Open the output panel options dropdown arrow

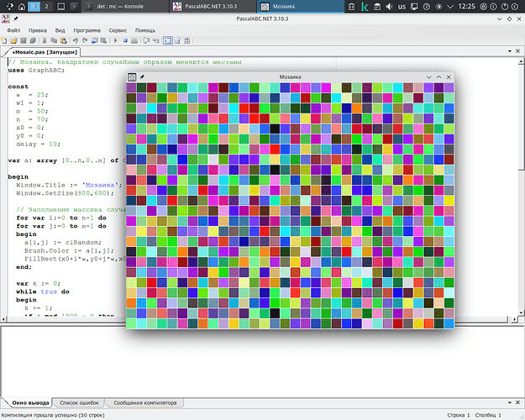[510, 402]
